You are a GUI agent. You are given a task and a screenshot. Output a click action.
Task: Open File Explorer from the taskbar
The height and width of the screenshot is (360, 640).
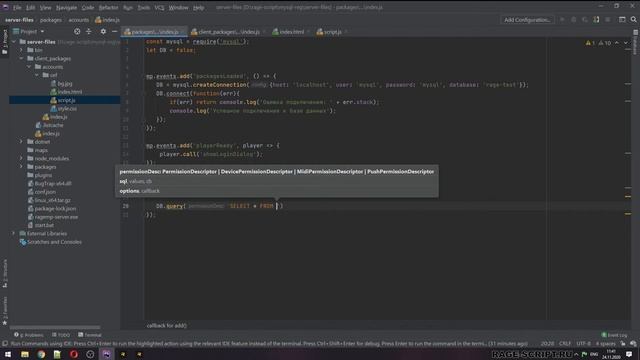[x=25, y=354]
